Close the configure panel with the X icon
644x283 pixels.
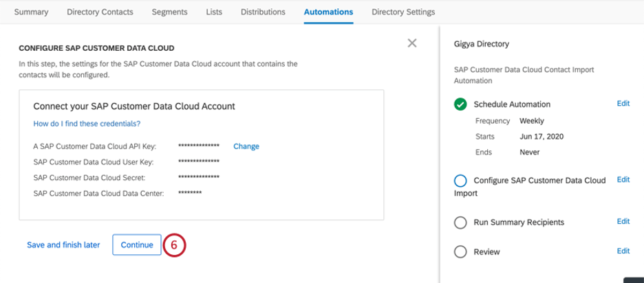tap(412, 43)
